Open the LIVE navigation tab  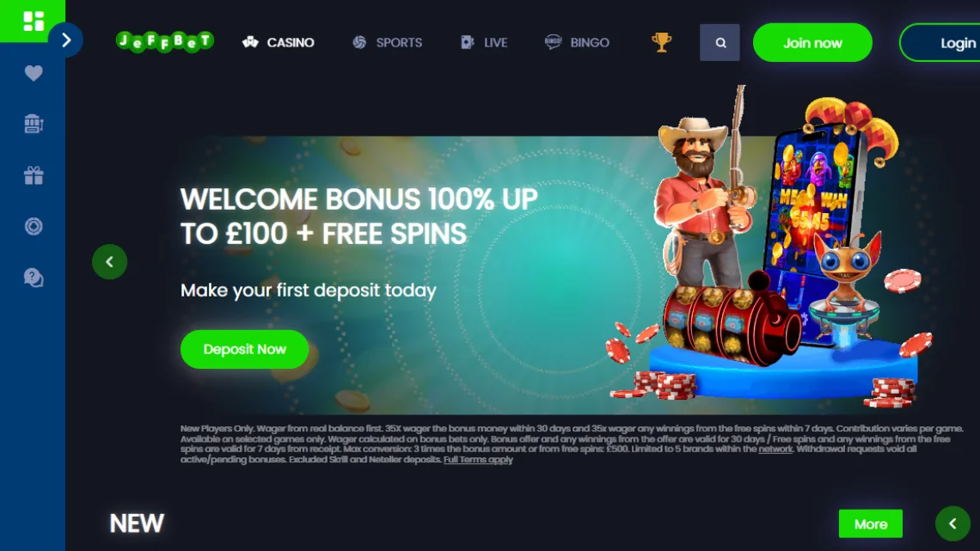(x=484, y=42)
